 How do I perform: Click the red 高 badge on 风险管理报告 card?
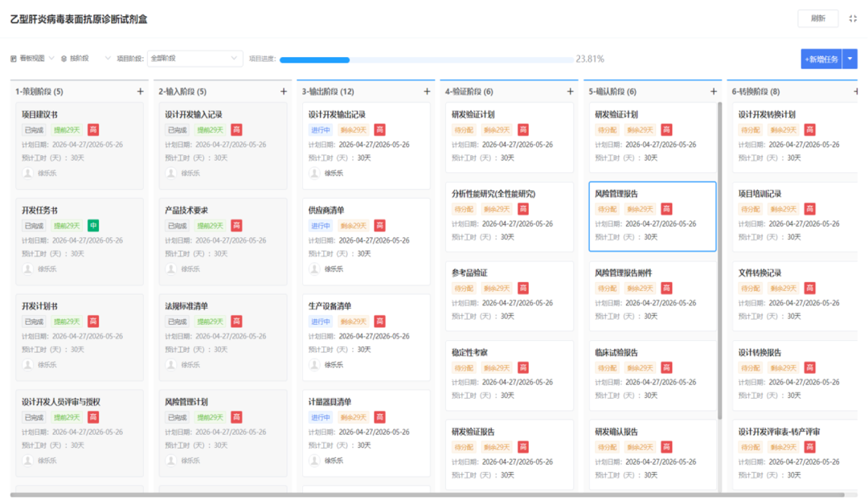tap(666, 209)
